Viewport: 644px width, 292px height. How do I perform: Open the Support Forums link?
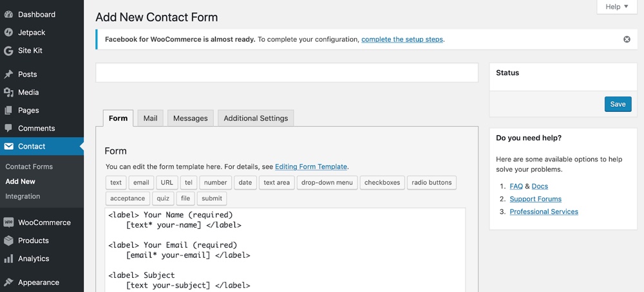tap(536, 199)
